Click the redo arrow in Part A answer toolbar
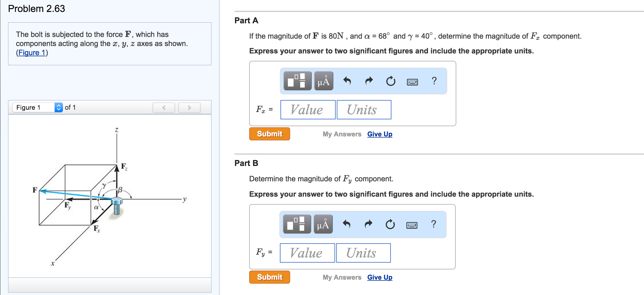 (x=368, y=81)
